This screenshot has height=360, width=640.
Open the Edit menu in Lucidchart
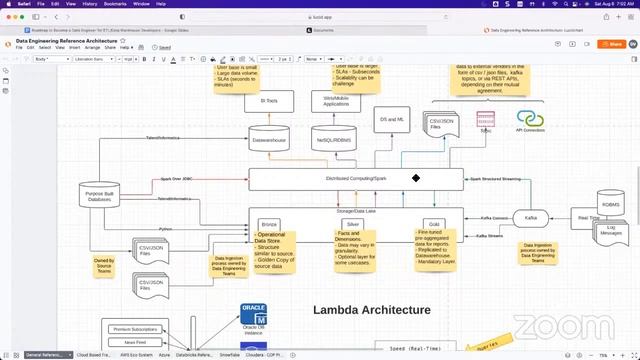(31, 48)
